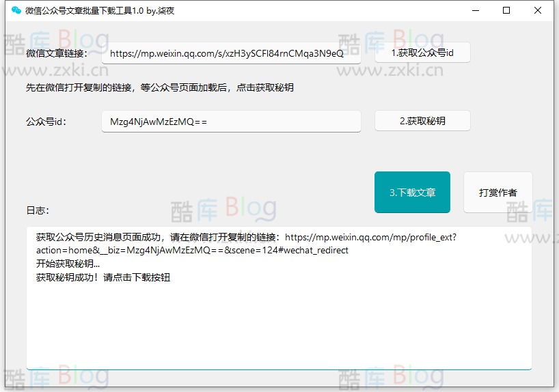Close the download tool window
559x392 pixels.
tap(538, 10)
